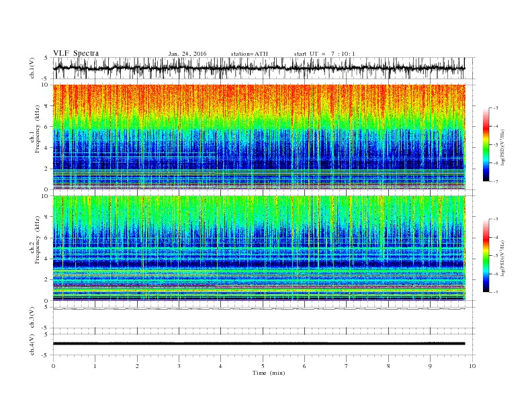
Task: Click time axis tick label "5"
Action: tap(263, 366)
